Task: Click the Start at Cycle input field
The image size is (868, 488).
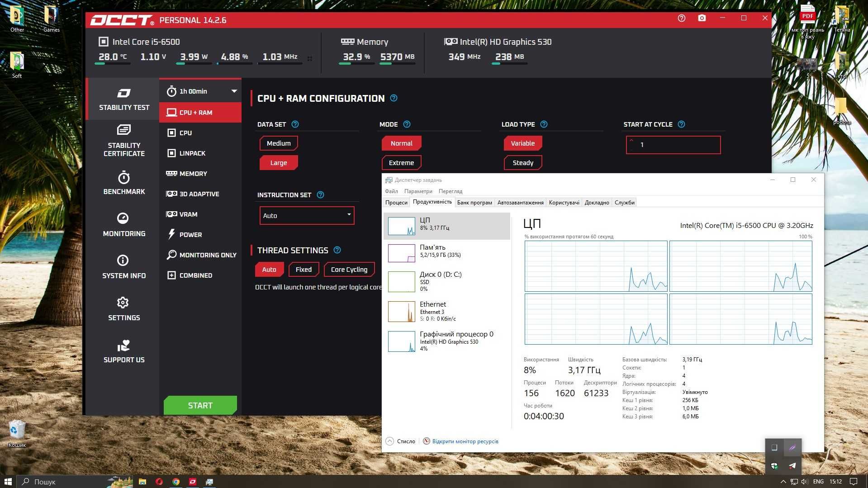Action: [673, 145]
